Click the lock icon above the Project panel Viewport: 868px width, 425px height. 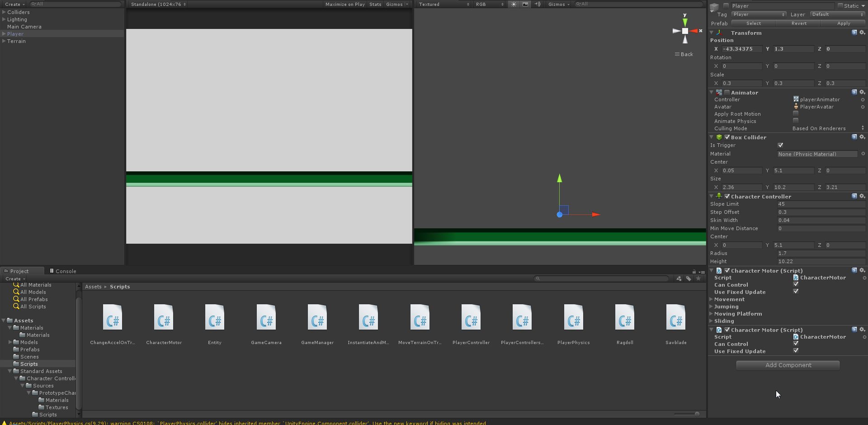694,271
